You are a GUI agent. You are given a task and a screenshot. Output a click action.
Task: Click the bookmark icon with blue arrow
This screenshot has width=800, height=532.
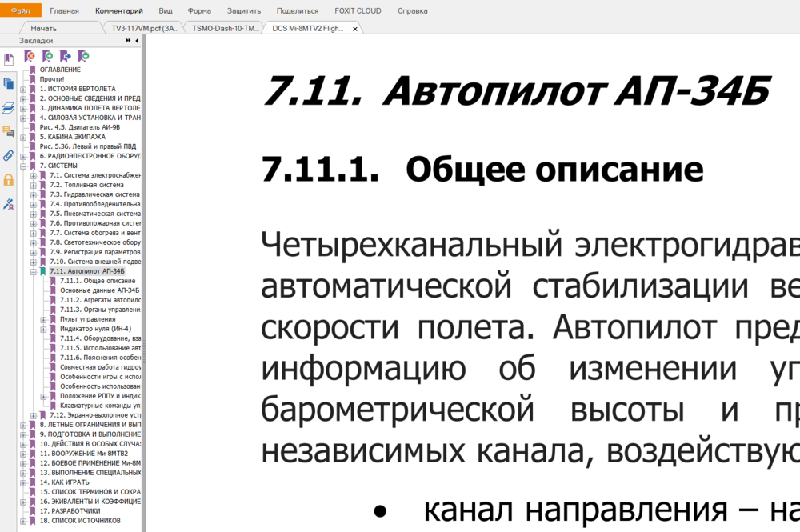[x=66, y=56]
